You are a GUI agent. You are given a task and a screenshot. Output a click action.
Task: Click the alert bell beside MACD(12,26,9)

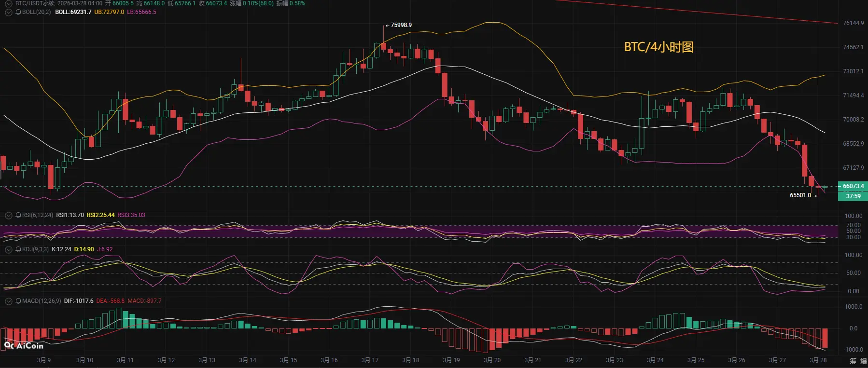18,301
